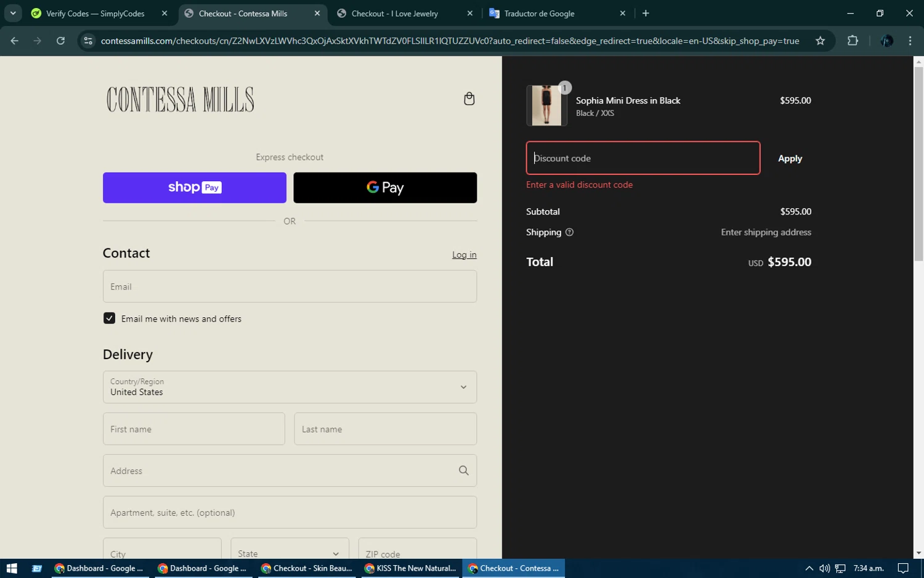The image size is (924, 578).
Task: Click the Sophia Mini Dress product thumbnail
Action: (547, 105)
